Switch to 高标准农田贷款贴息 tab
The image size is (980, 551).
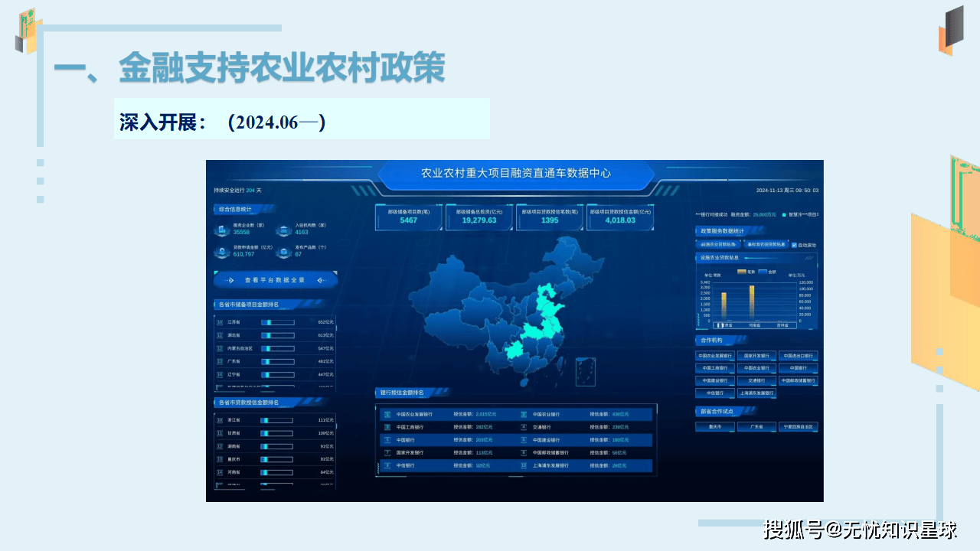(x=765, y=245)
